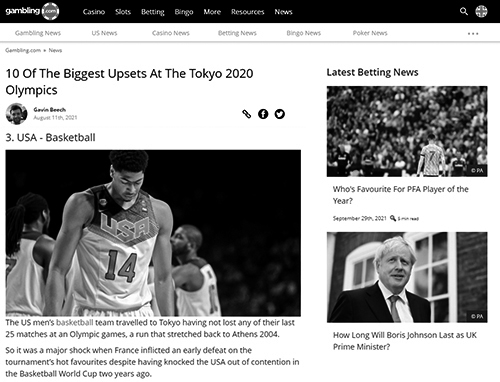Click the date August 11th, 2021

coord(55,118)
